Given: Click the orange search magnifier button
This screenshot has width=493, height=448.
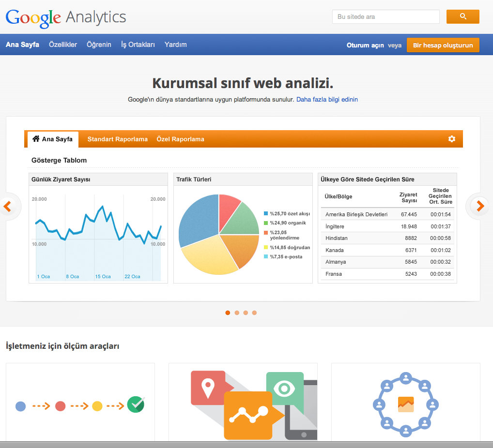Looking at the screenshot, I should coord(463,16).
